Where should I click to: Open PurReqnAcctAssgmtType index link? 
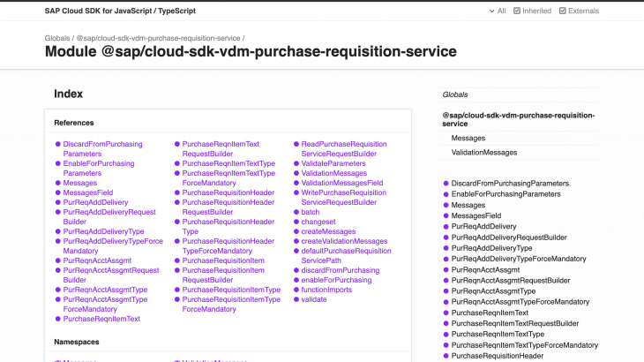pos(105,290)
